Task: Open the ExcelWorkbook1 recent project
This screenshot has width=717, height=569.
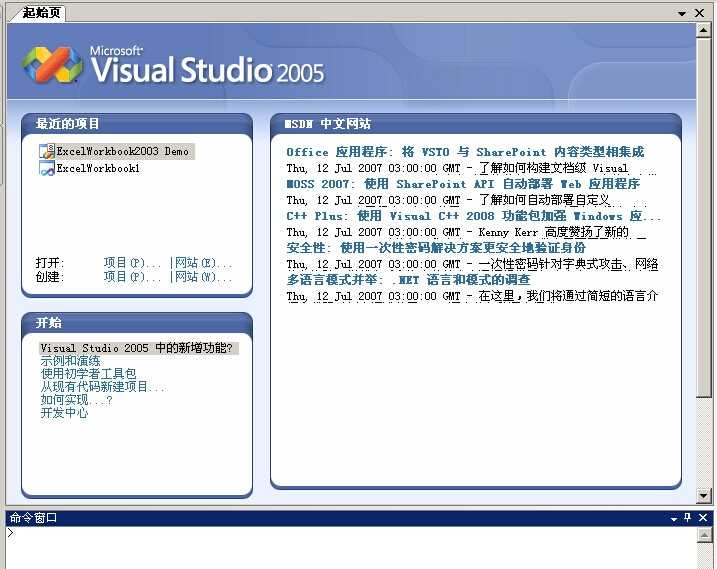Action: click(x=98, y=168)
